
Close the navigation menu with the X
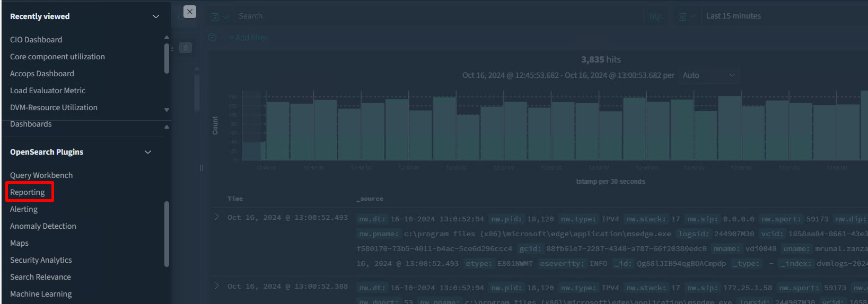pyautogui.click(x=189, y=12)
